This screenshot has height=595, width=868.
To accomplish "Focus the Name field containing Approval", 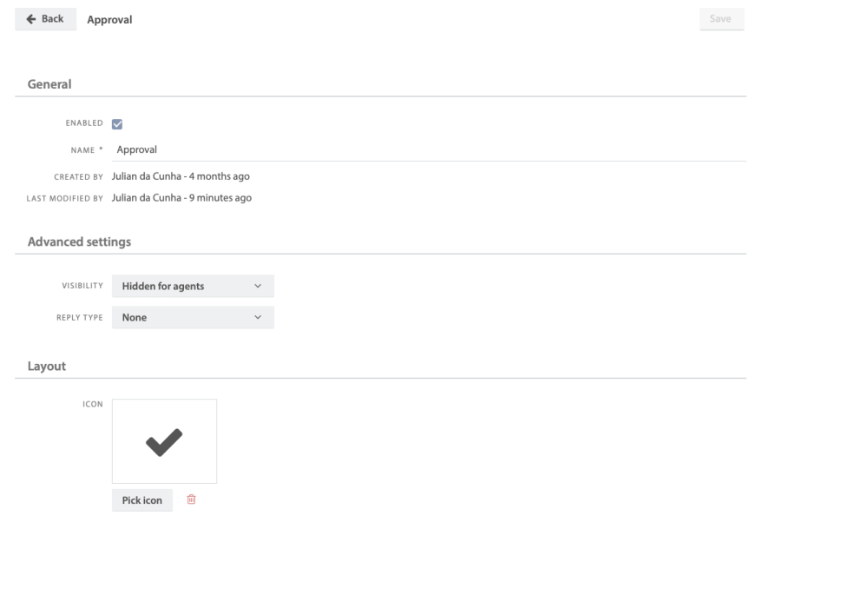I will [425, 149].
